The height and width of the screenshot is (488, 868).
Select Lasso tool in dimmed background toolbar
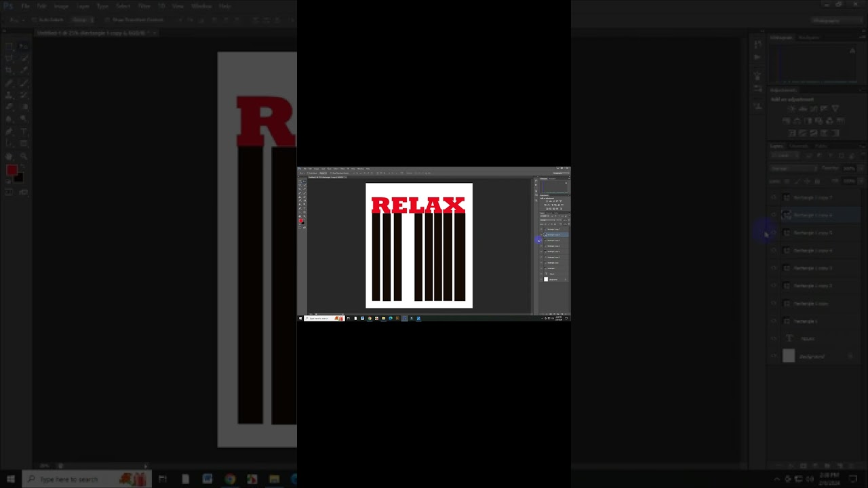pos(9,58)
